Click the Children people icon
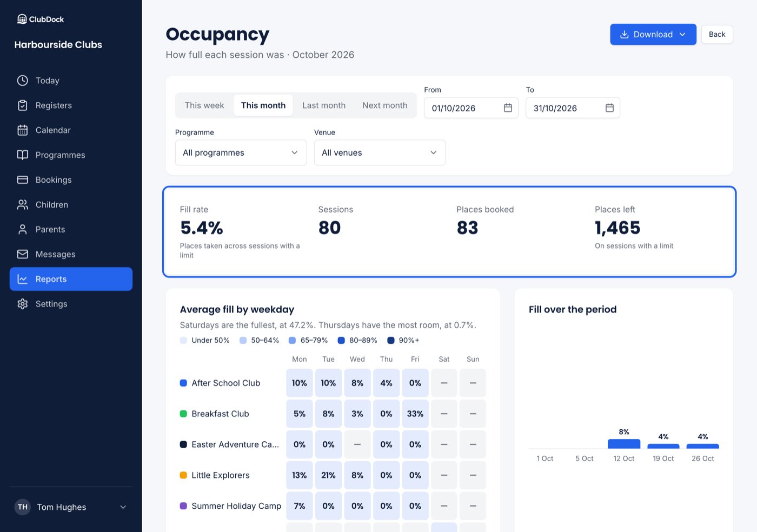Screen dimensions: 757x532 [x=23, y=205]
